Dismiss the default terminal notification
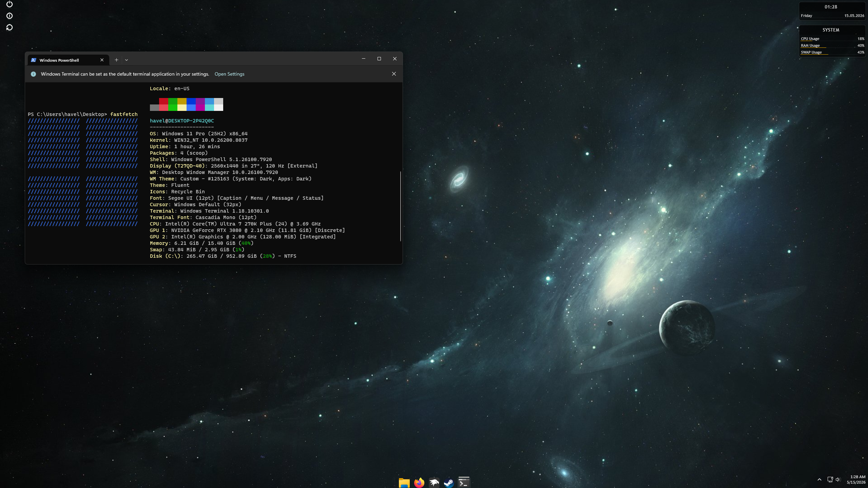 (x=394, y=74)
